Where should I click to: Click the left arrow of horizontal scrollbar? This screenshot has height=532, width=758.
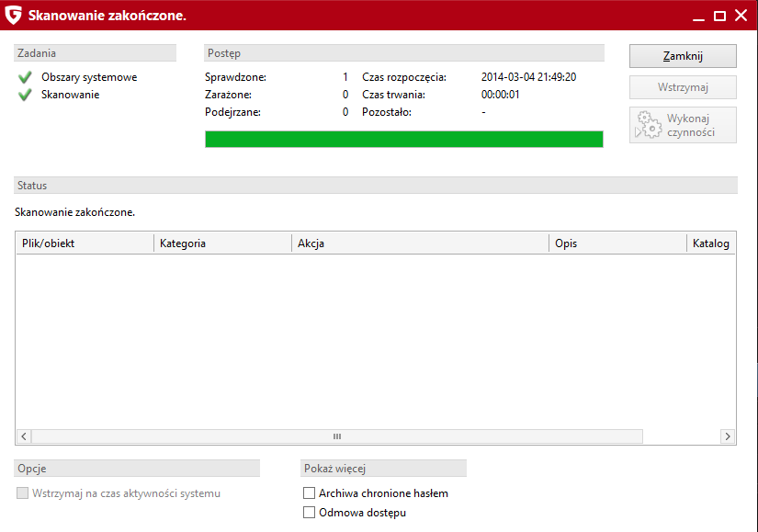(x=24, y=436)
